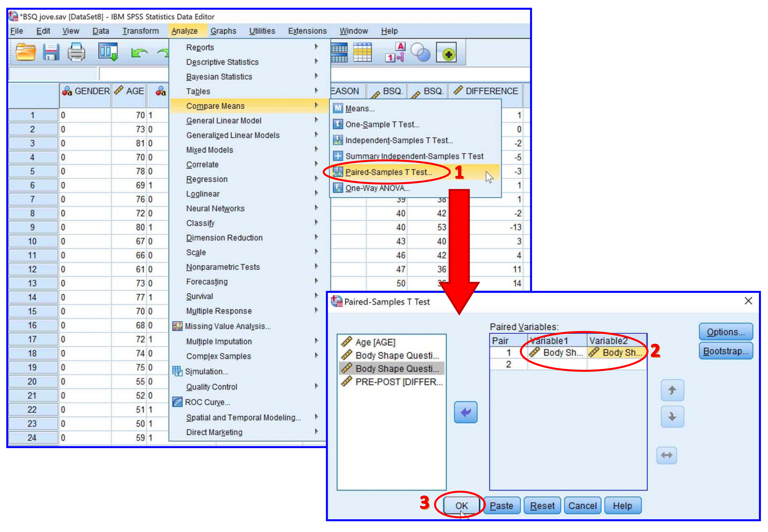Click the Print toolbar icon
Viewport: 768px width, 532px height.
(x=76, y=52)
